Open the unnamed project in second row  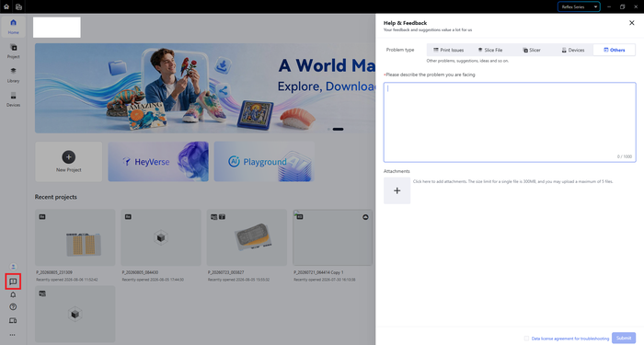(x=75, y=315)
